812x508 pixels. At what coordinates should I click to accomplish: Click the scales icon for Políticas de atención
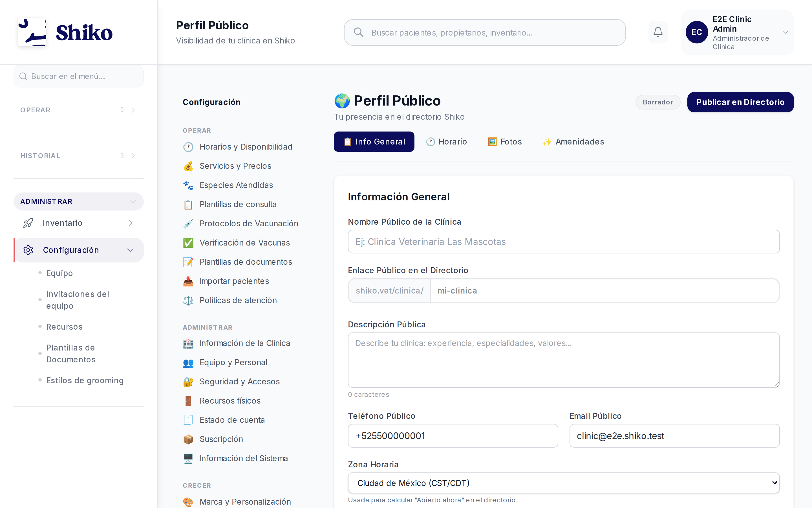click(188, 300)
